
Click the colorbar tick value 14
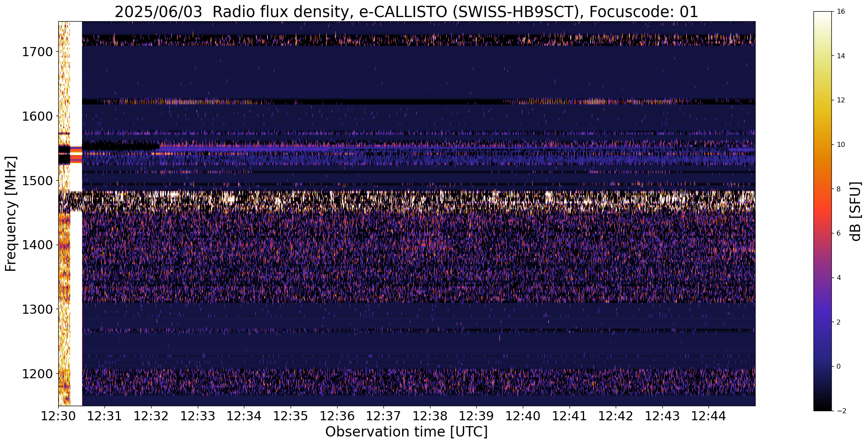[x=841, y=56]
